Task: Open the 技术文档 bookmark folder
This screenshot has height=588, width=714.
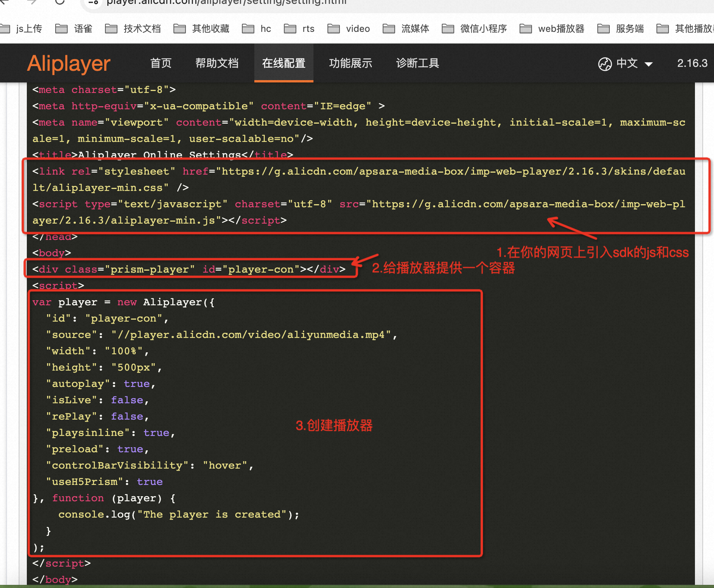Action: [x=133, y=29]
